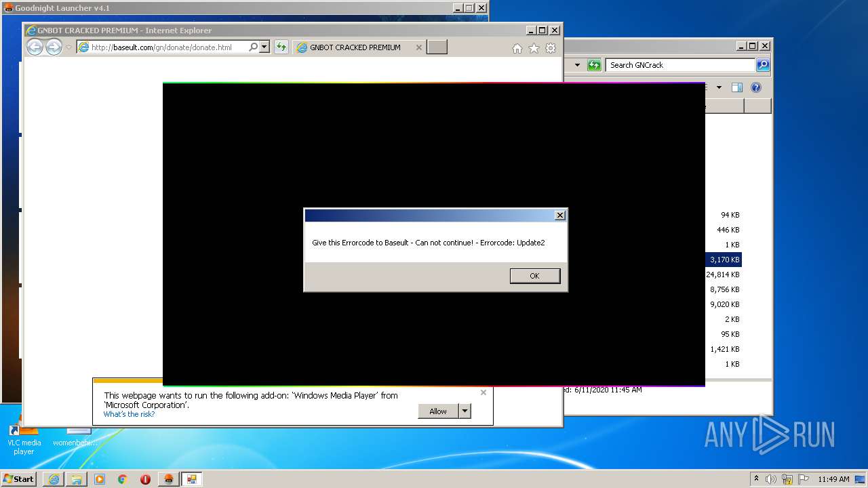Click the last taskbar app icon
The width and height of the screenshot is (868, 488).
click(191, 479)
